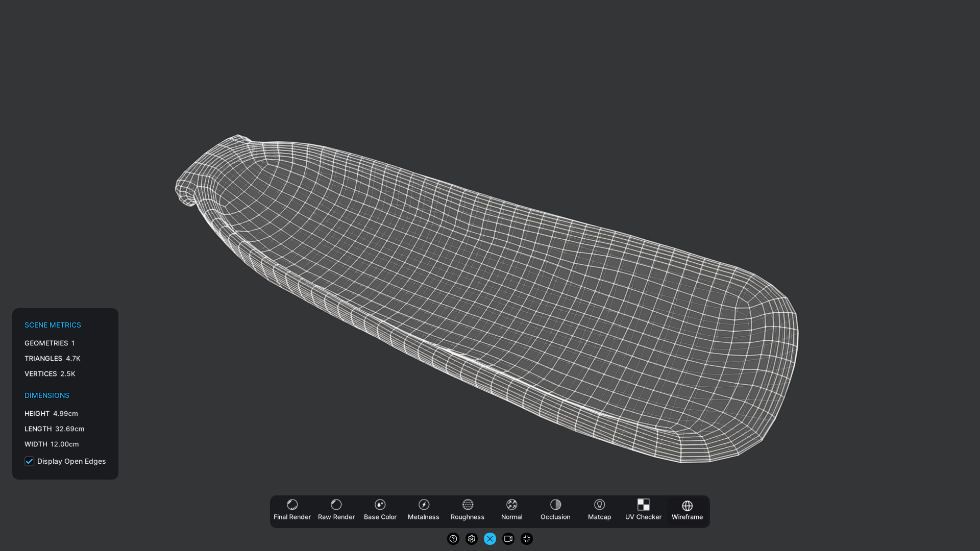The width and height of the screenshot is (980, 551).
Task: Click the Scene Metrics heading
Action: (x=53, y=325)
